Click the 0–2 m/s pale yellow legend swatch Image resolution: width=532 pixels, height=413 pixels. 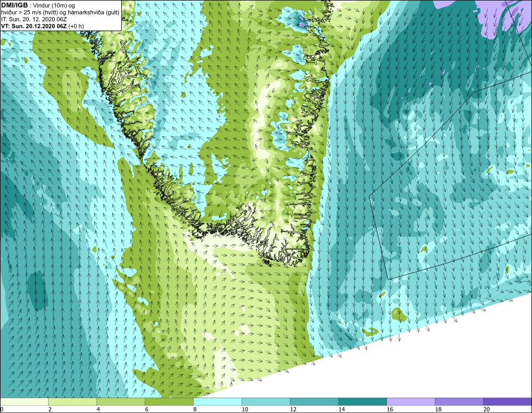point(24,402)
